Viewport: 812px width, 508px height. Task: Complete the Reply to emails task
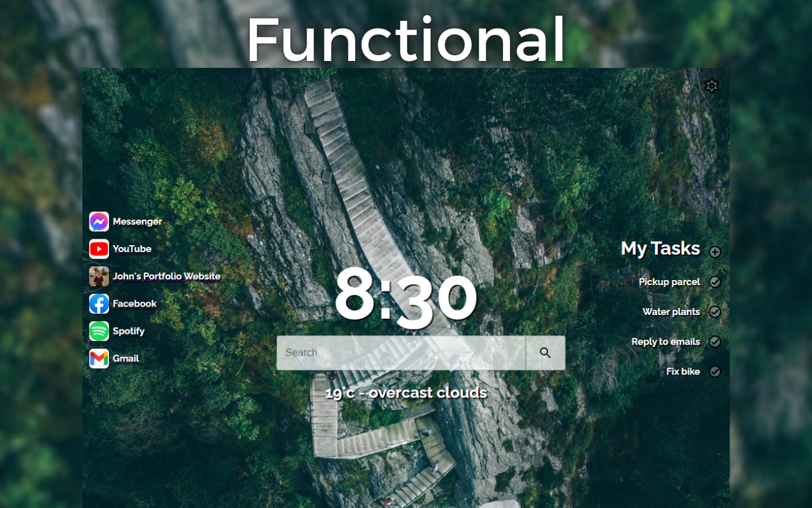pyautogui.click(x=715, y=342)
